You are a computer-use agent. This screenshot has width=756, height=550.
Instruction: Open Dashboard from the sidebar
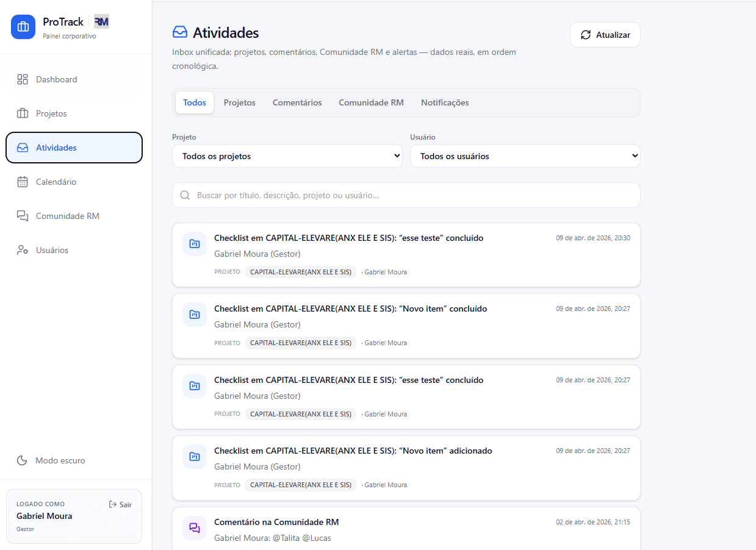point(74,79)
